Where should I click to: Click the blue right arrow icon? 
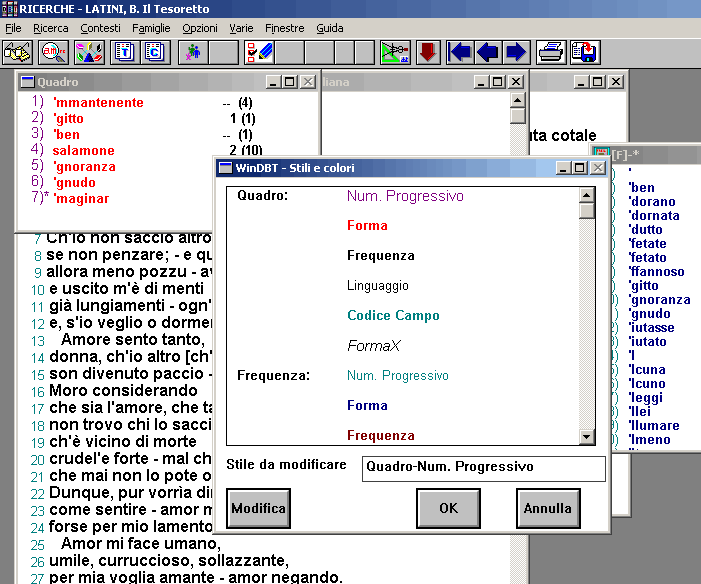tap(516, 52)
